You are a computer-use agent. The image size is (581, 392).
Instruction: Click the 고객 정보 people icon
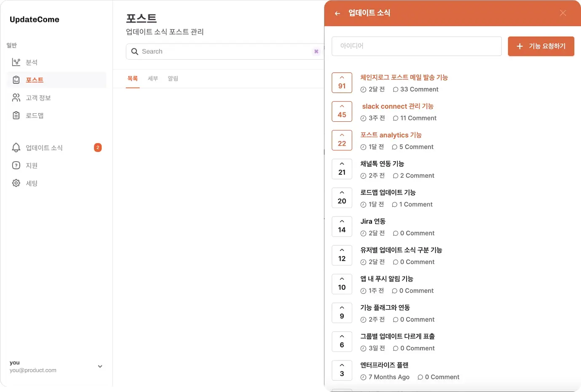[x=16, y=98]
